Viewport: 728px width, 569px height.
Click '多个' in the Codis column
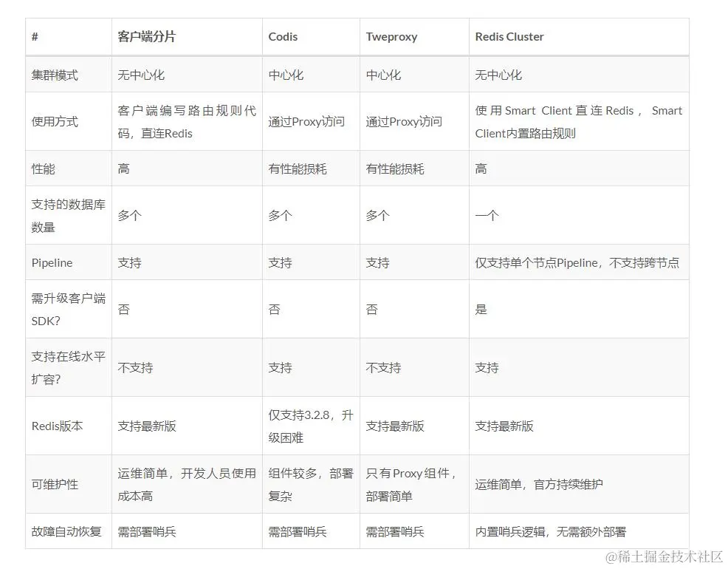280,216
